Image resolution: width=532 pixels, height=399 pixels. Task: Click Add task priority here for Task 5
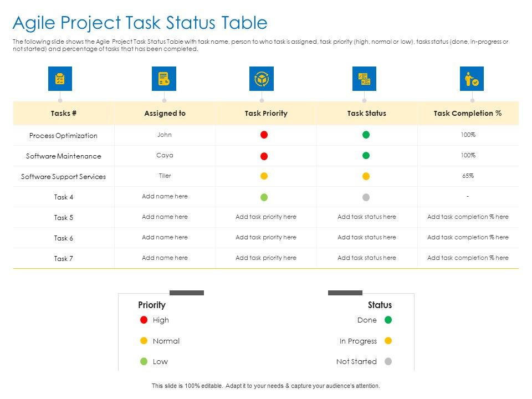coord(266,217)
